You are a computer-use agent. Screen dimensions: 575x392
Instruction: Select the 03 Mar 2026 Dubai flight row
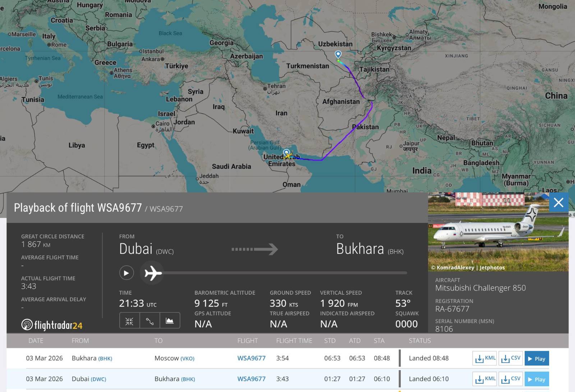(x=201, y=379)
